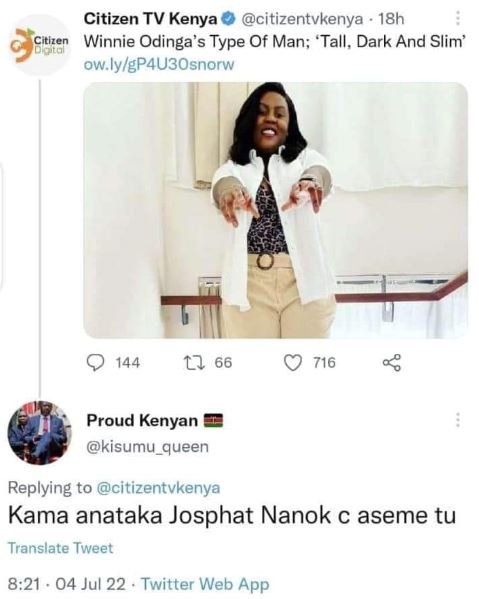Open the share icon under the photo
The height and width of the screenshot is (599, 479).
point(392,363)
